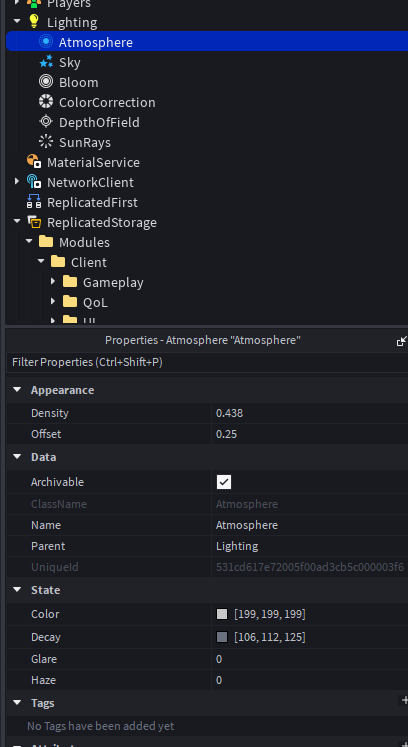The width and height of the screenshot is (408, 747).
Task: Edit the Glare value field
Action: pyautogui.click(x=310, y=659)
